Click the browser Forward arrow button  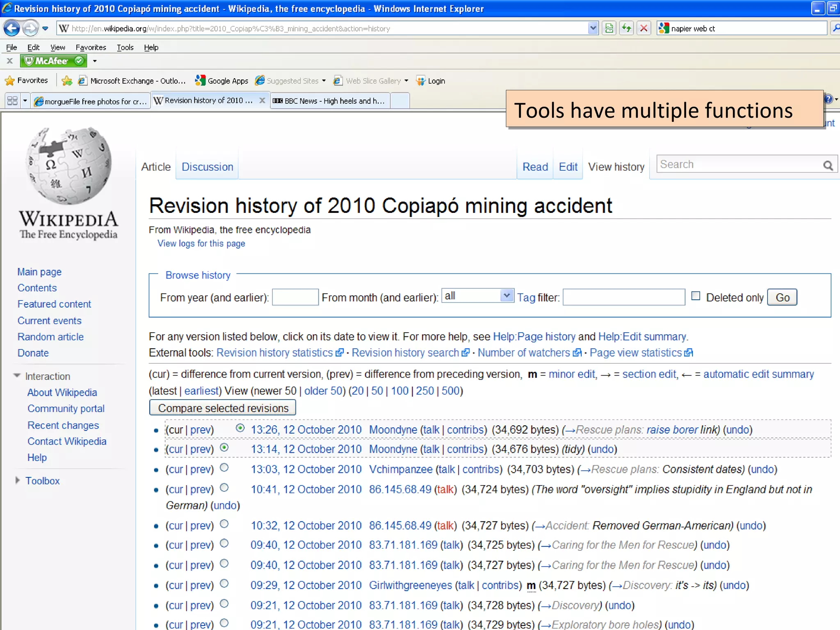(x=30, y=28)
